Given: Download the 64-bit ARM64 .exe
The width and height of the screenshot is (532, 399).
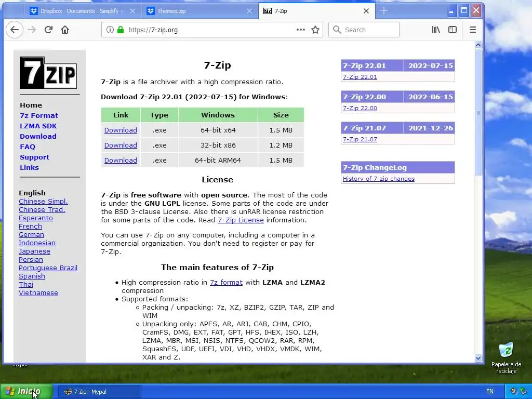Looking at the screenshot, I should pos(121,160).
